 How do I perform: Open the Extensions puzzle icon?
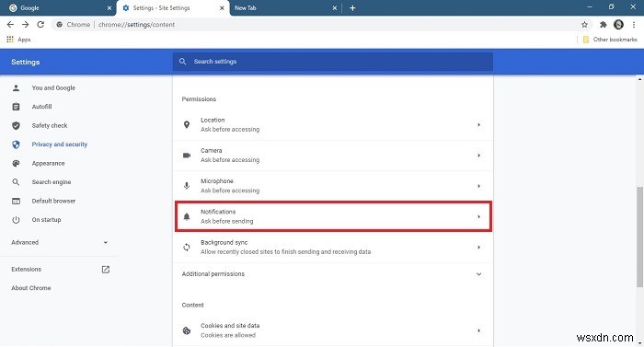click(603, 25)
